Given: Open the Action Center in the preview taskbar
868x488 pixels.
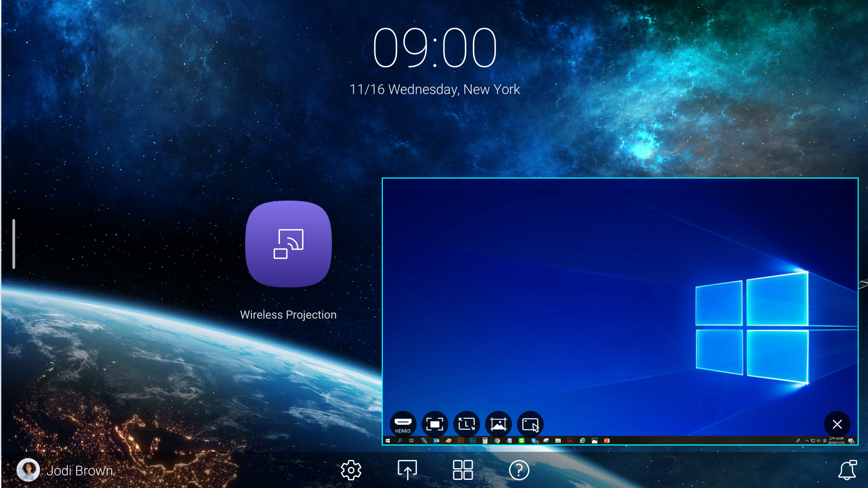Looking at the screenshot, I should point(851,441).
